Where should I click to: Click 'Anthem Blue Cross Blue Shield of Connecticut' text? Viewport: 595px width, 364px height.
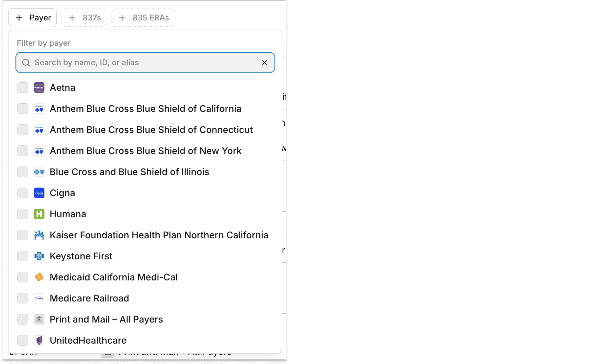point(151,130)
